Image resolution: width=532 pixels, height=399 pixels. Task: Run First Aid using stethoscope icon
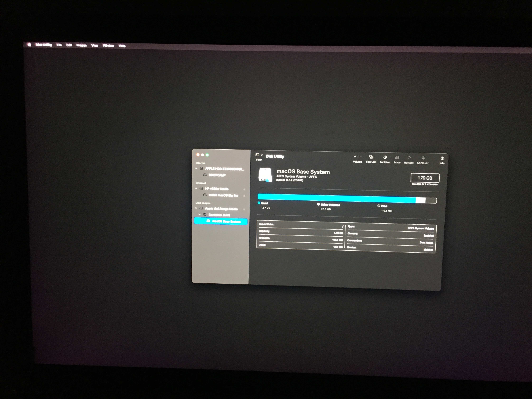(x=371, y=157)
